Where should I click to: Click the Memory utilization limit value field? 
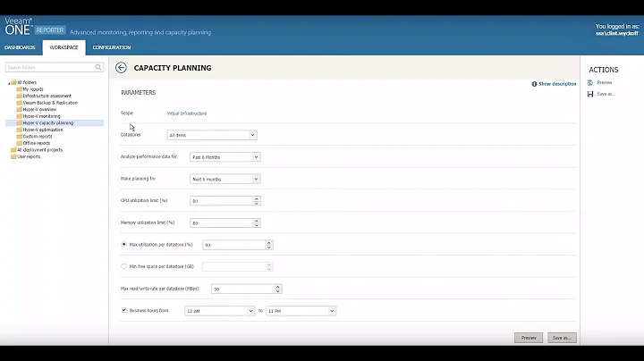click(x=222, y=223)
